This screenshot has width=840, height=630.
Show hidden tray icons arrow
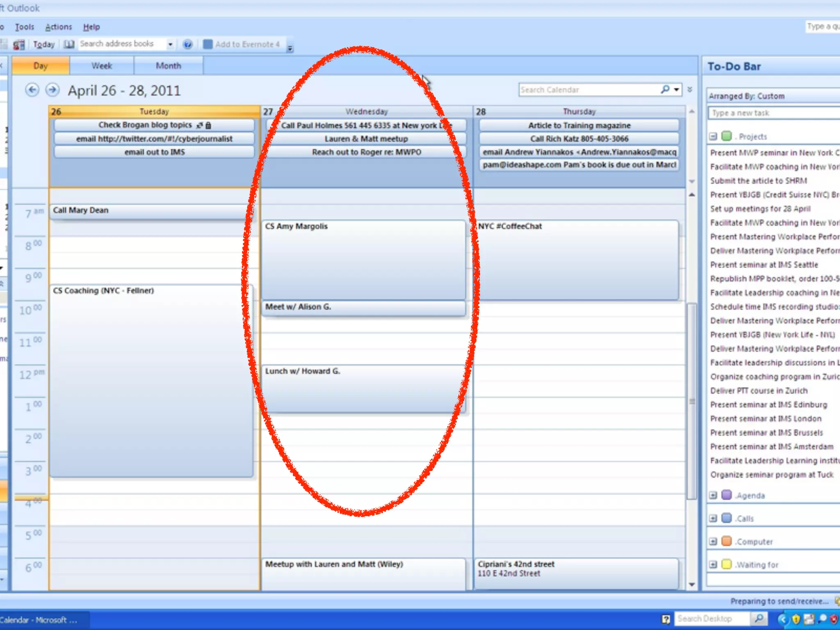[783, 619]
